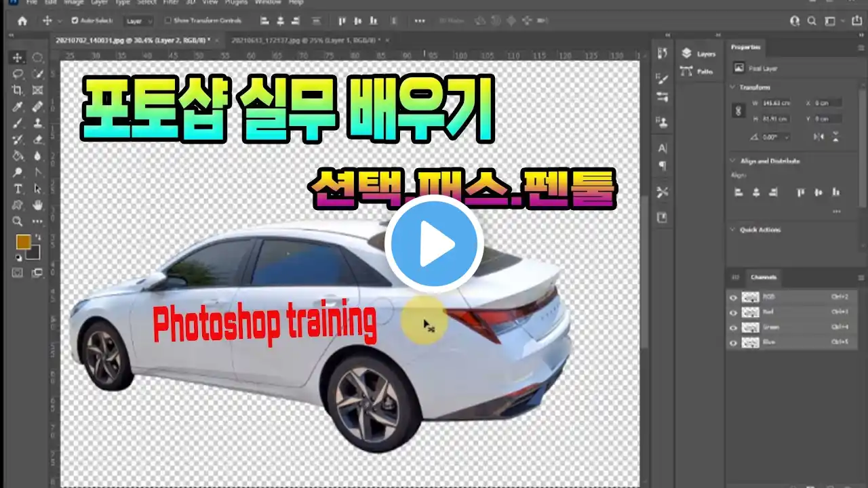The image size is (868, 488).
Task: Open the Paths panel button
Action: click(698, 71)
